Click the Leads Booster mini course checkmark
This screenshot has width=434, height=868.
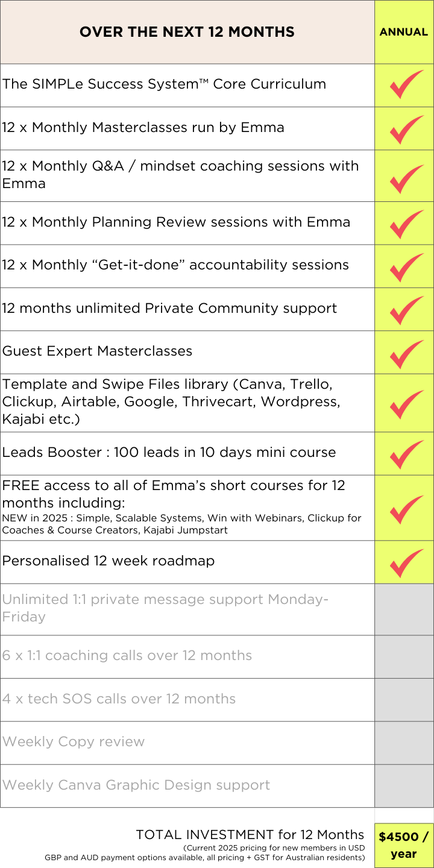pyautogui.click(x=406, y=453)
